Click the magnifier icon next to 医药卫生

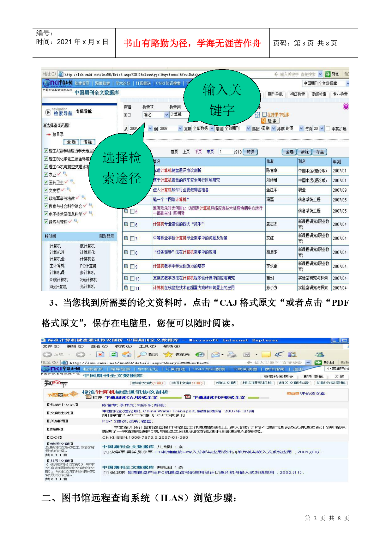72,182
